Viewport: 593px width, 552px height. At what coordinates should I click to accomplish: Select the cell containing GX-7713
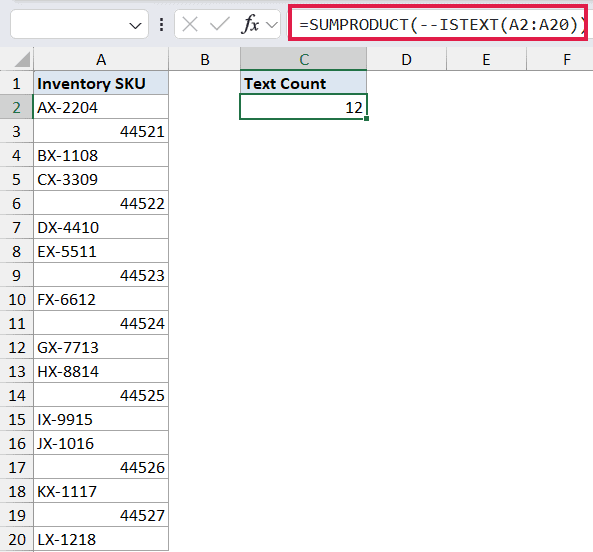(101, 347)
